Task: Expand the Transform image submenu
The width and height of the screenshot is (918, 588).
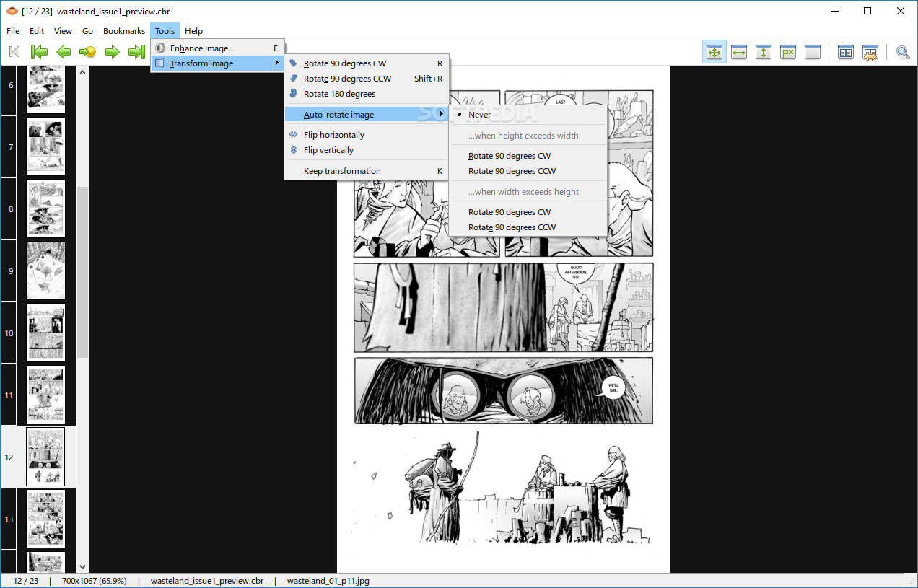Action: point(218,63)
